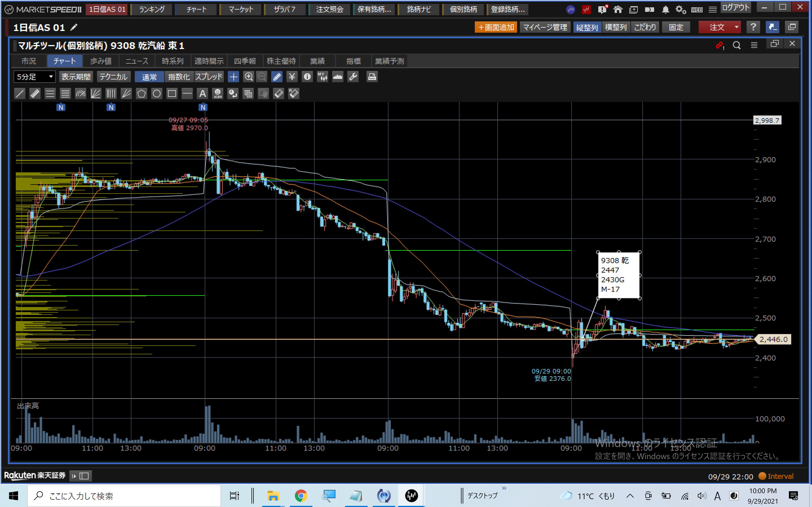812x507 pixels.
Task: Open the 5分足 timeframe dropdown
Action: (x=35, y=77)
